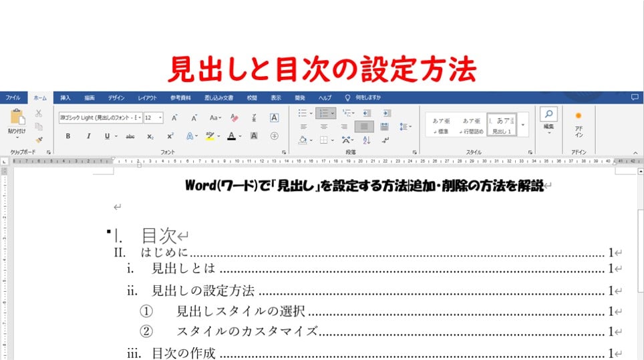The width and height of the screenshot is (644, 360).
Task: Toggle numbered list button
Action: pyautogui.click(x=323, y=113)
